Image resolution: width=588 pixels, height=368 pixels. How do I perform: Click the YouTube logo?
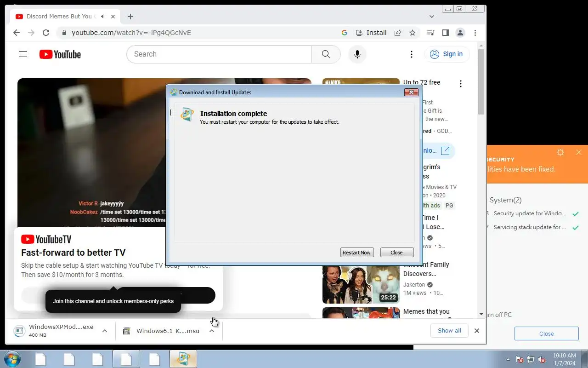pyautogui.click(x=60, y=54)
